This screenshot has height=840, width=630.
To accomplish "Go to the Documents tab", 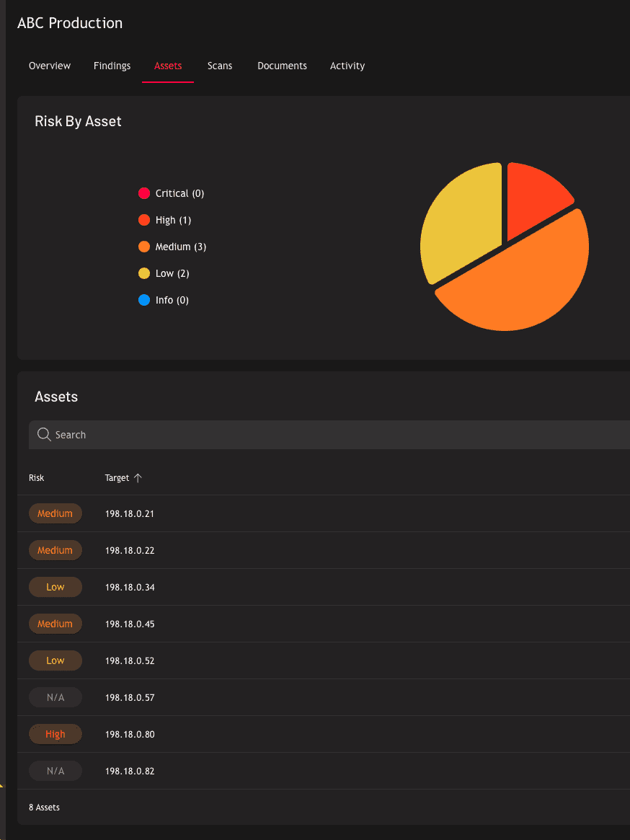I will pos(282,66).
